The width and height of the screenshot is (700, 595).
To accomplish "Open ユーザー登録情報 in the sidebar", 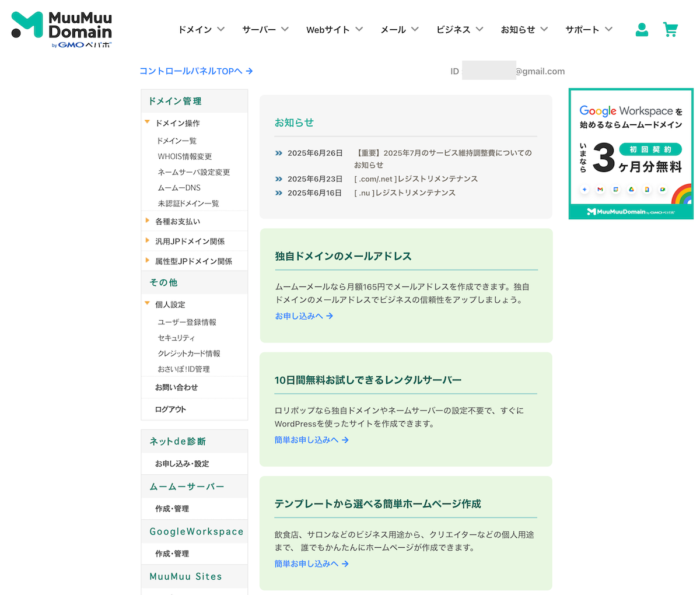I will tap(187, 323).
